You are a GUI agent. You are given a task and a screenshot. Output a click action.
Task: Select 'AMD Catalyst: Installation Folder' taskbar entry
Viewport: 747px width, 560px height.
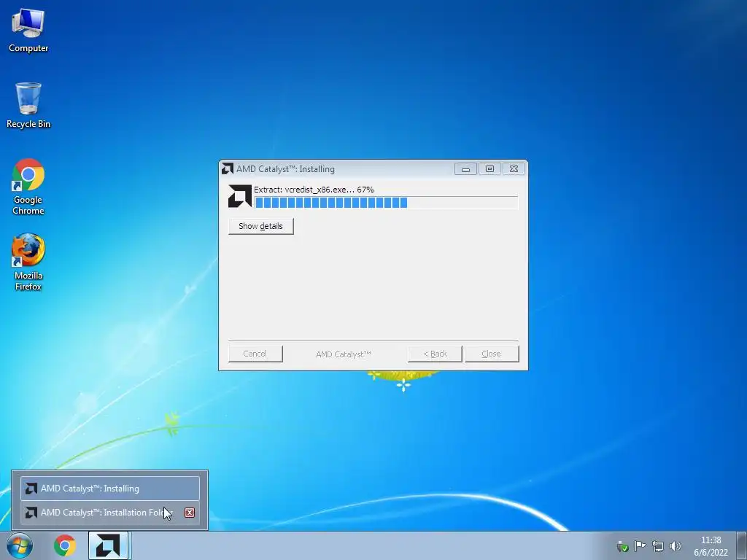point(110,513)
